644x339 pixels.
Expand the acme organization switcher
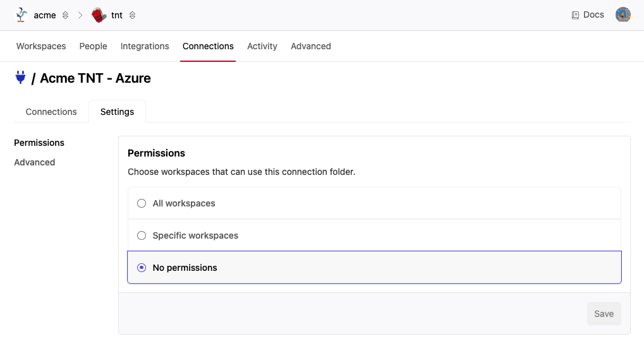click(x=65, y=15)
